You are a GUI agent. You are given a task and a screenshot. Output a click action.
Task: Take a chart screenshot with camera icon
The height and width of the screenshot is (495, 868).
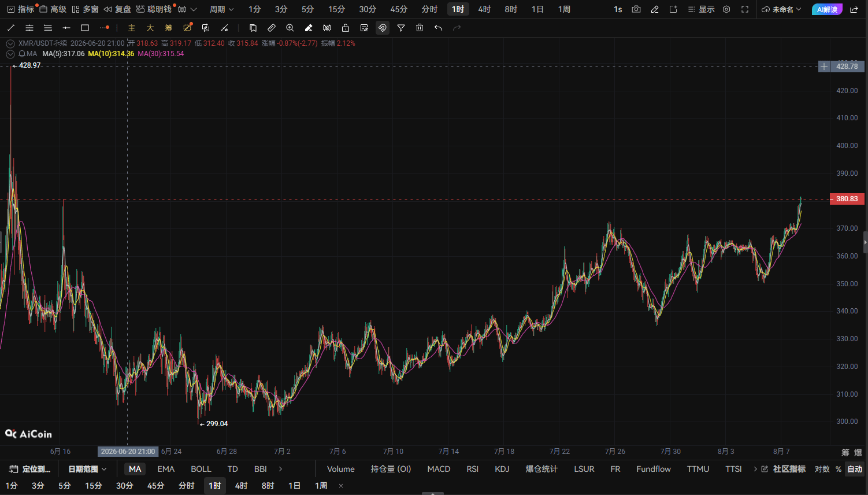pyautogui.click(x=636, y=9)
